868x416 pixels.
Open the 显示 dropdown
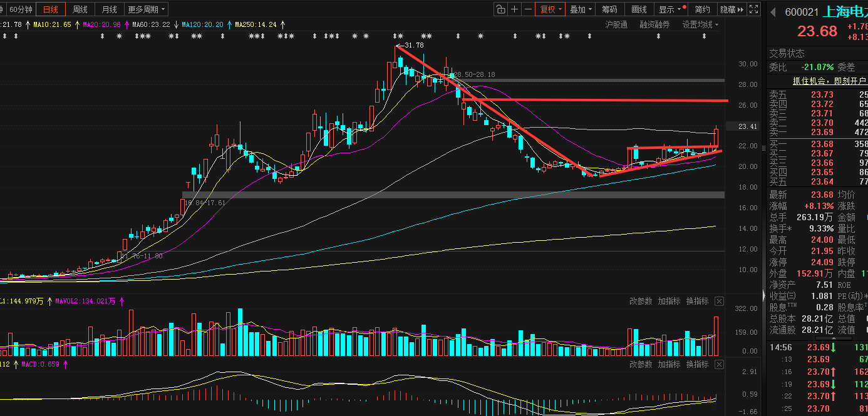(669, 9)
